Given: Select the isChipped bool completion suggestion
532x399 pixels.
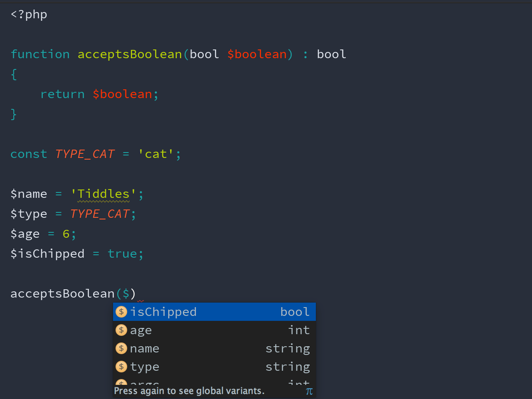Looking at the screenshot, I should [x=214, y=312].
